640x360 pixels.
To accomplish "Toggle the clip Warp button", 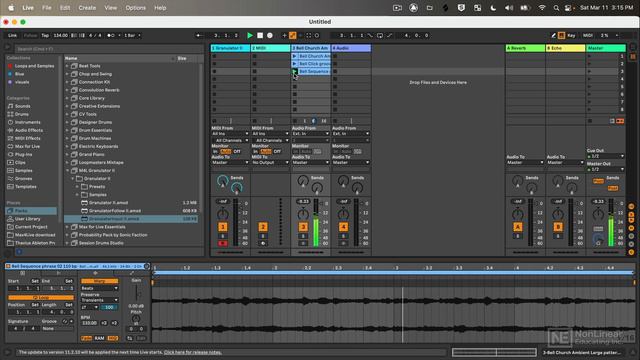I will (100, 281).
